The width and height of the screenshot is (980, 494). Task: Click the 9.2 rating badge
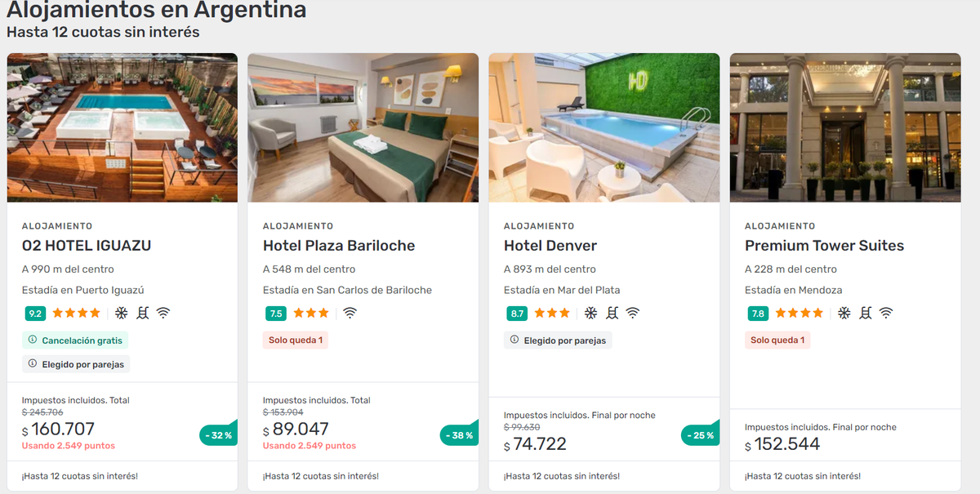coord(35,313)
